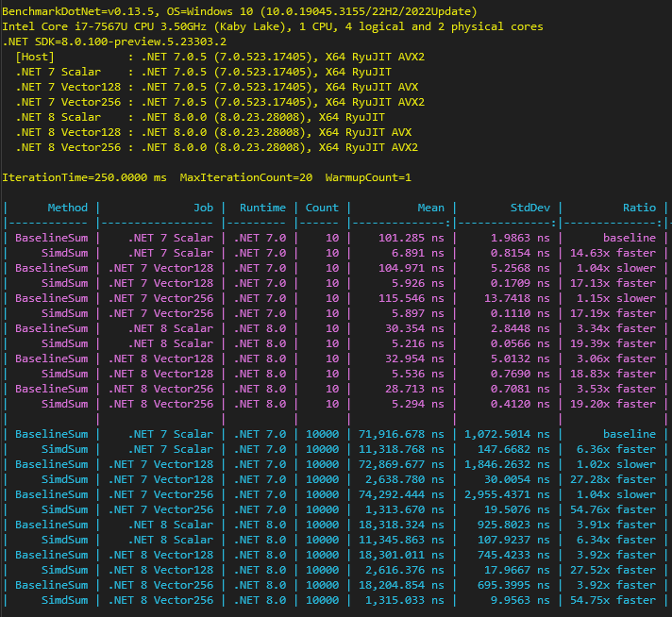
Task: Click the mean value 74,292.444 ns
Action: coord(401,494)
